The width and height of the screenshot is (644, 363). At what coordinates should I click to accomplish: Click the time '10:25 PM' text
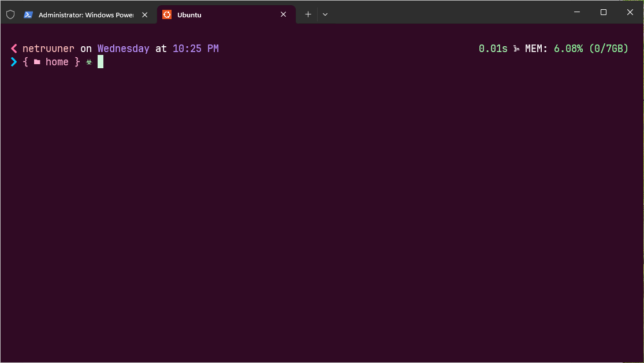(195, 49)
